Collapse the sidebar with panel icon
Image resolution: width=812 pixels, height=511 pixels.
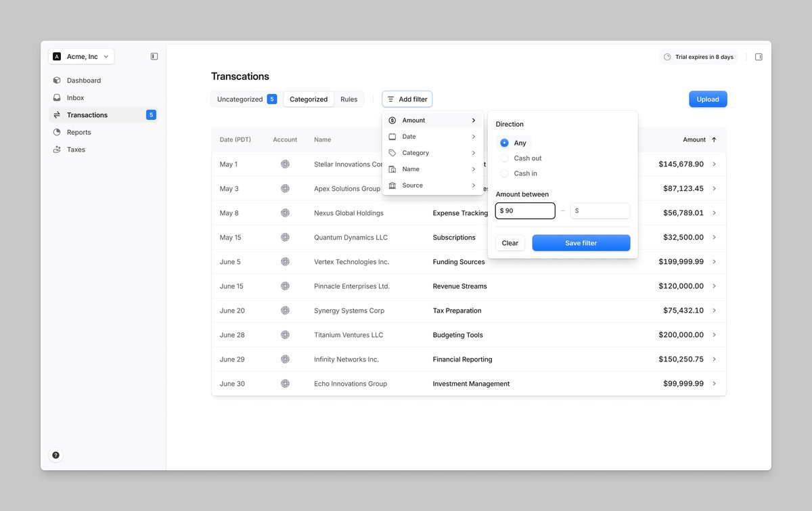(154, 57)
